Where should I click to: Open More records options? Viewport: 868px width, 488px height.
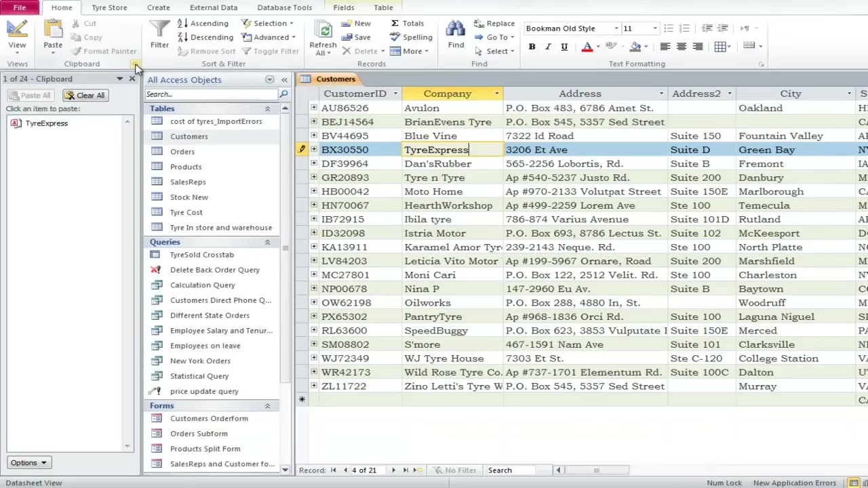(409, 52)
